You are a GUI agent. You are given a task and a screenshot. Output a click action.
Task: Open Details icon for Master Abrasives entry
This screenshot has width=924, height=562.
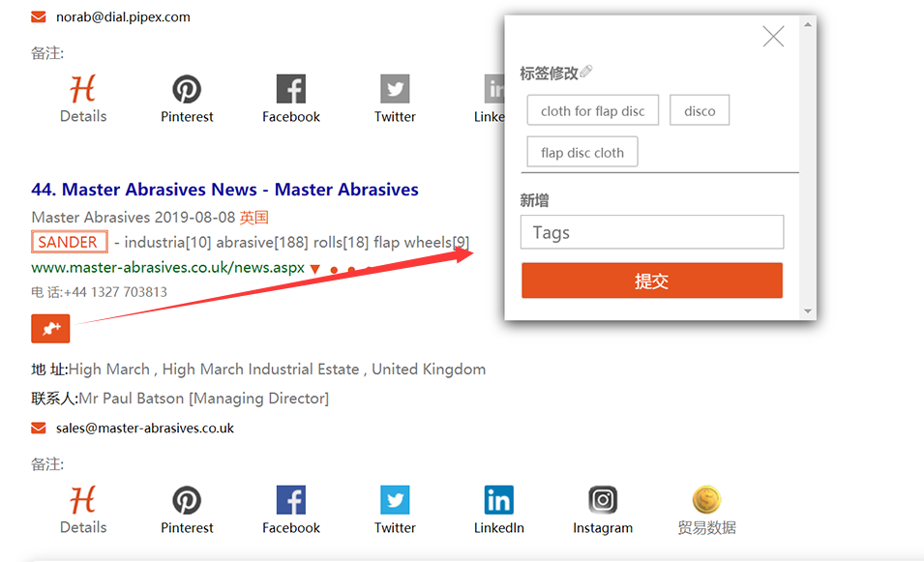82,500
